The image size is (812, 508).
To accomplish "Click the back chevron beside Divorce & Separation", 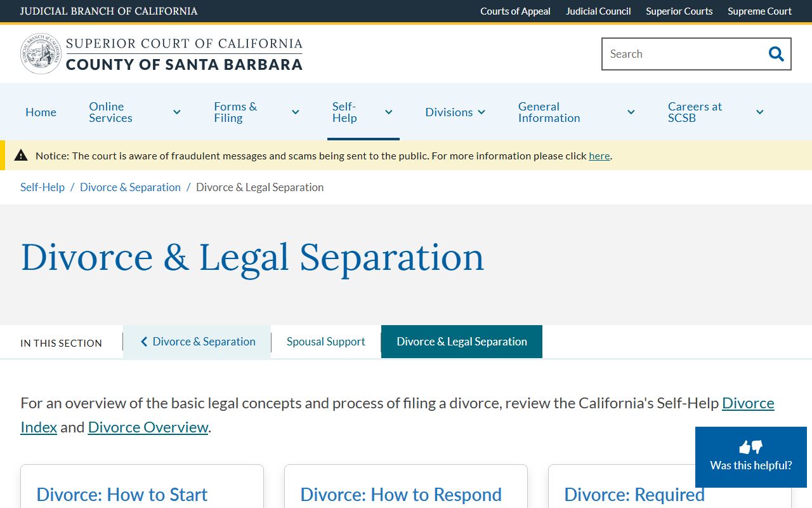I will click(x=144, y=342).
